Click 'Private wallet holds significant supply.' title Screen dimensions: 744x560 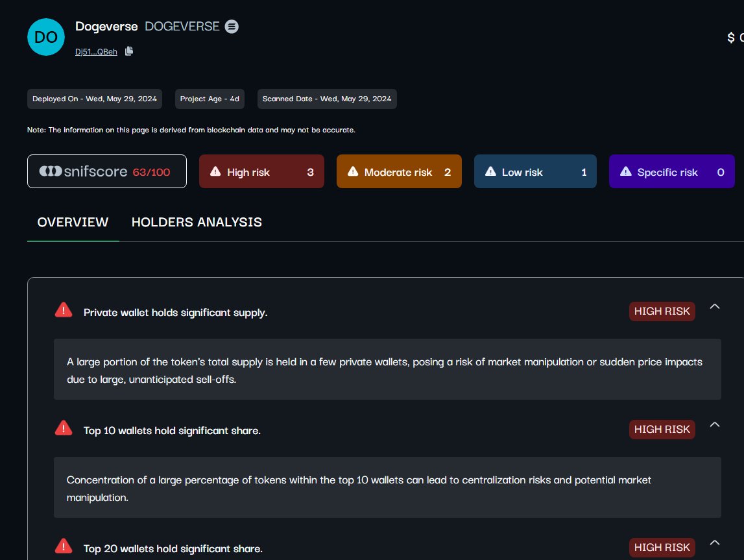176,312
